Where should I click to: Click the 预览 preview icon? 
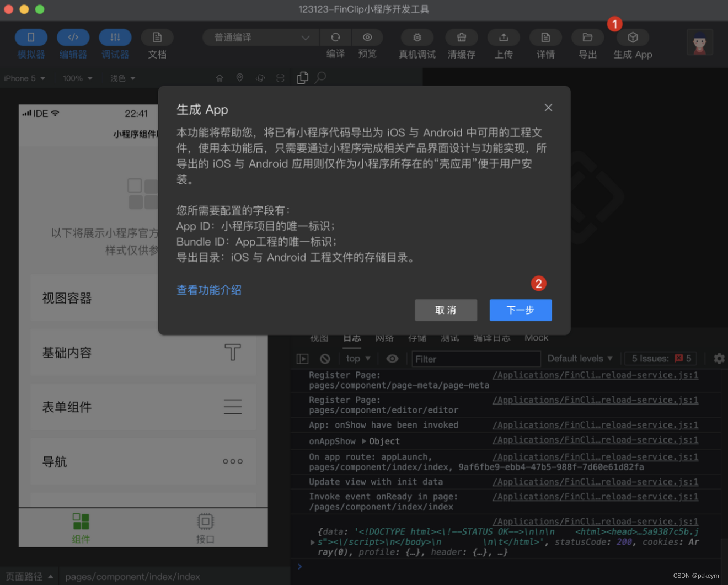(x=367, y=37)
